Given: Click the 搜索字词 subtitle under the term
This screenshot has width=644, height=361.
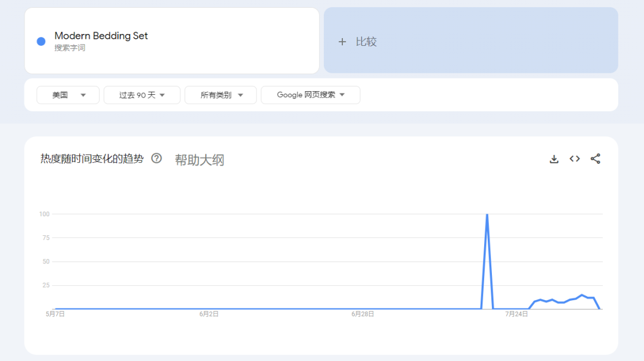Looking at the screenshot, I should (x=70, y=48).
